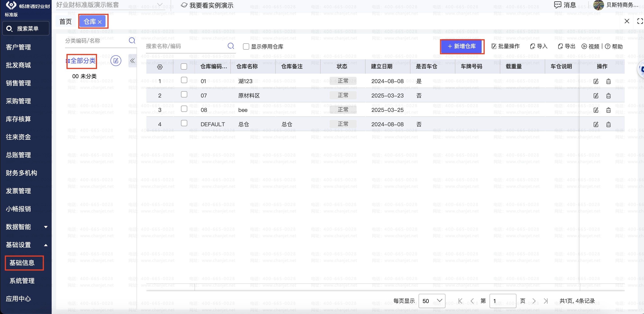
Task: Delete warehouse 原材料区 row
Action: [x=609, y=96]
